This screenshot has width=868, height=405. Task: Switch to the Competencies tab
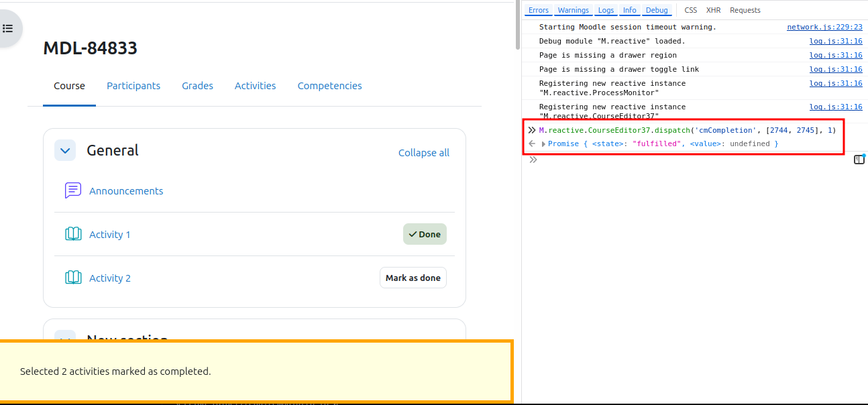coord(329,86)
